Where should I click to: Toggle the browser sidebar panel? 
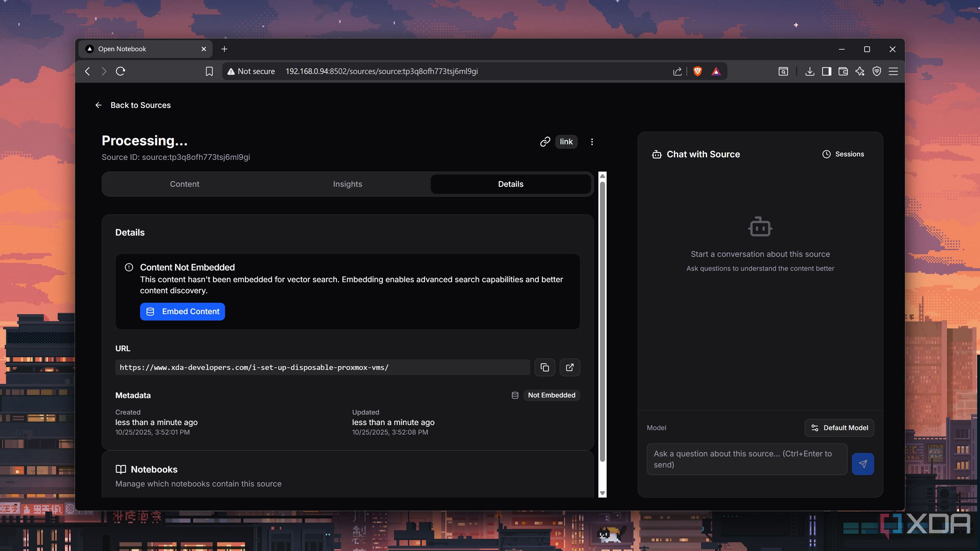(826, 71)
